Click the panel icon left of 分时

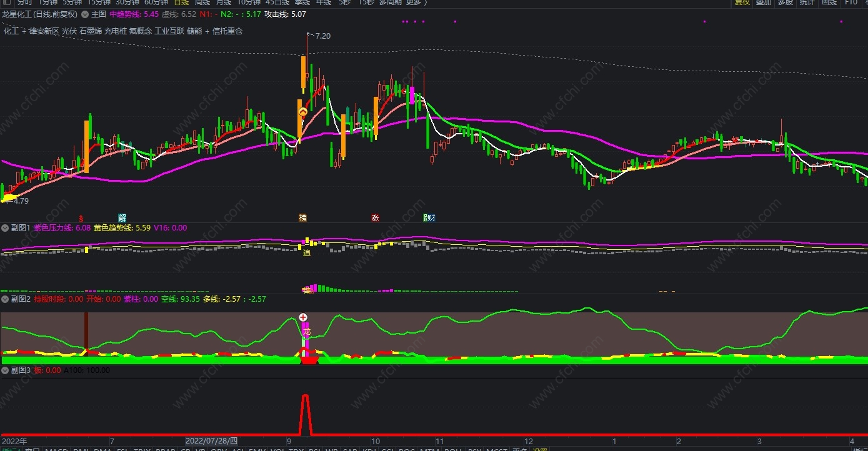click(6, 2)
